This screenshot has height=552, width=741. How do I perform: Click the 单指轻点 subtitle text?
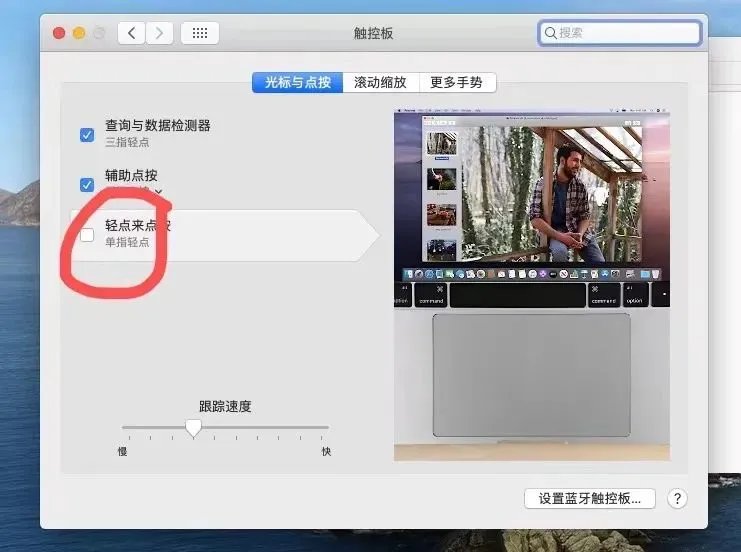pos(127,242)
